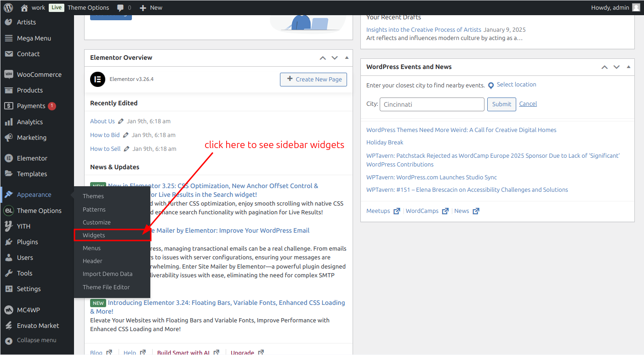644x355 pixels.
Task: Click the WooCommerce sidebar icon
Action: (8, 74)
